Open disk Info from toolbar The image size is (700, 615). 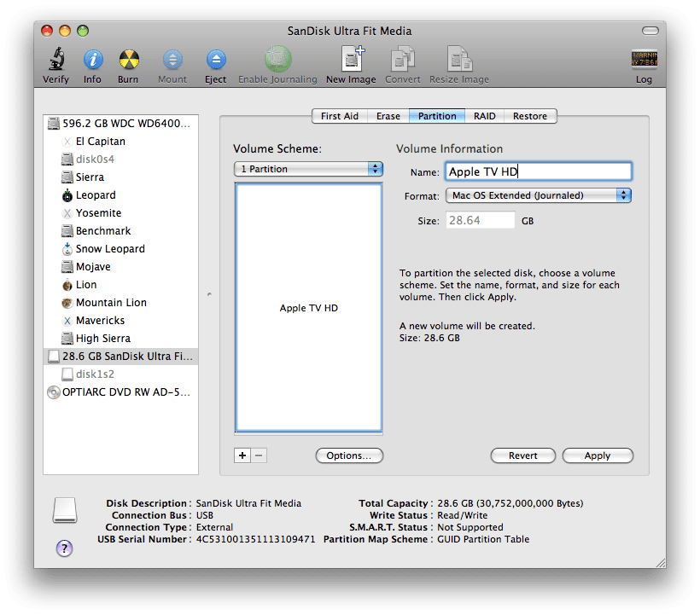[x=92, y=61]
